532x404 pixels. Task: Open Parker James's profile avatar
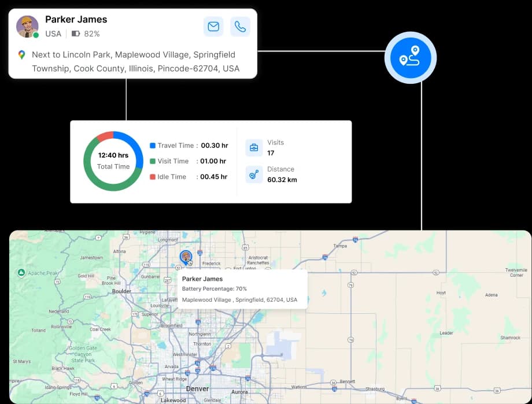click(27, 27)
